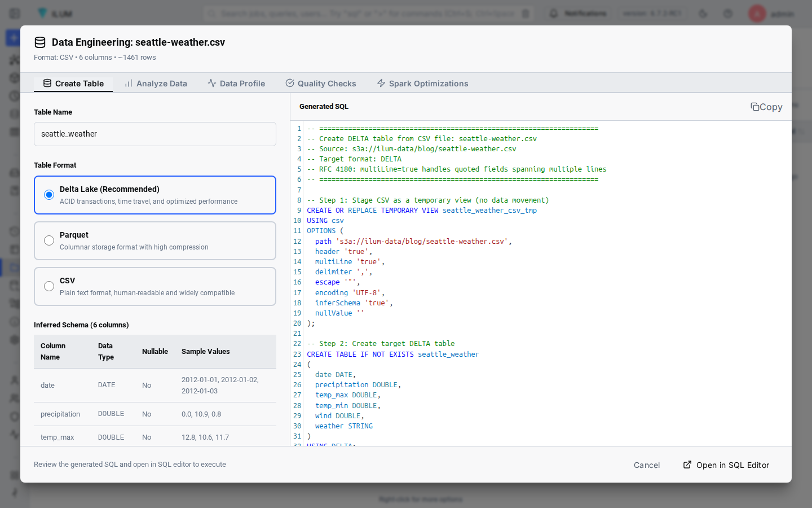Click the 'Generated SQL' heading
This screenshot has width=812, height=508.
coord(324,107)
